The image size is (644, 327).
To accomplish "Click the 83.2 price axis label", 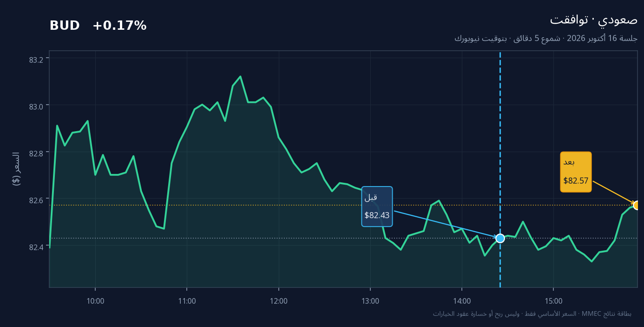I will [x=36, y=60].
